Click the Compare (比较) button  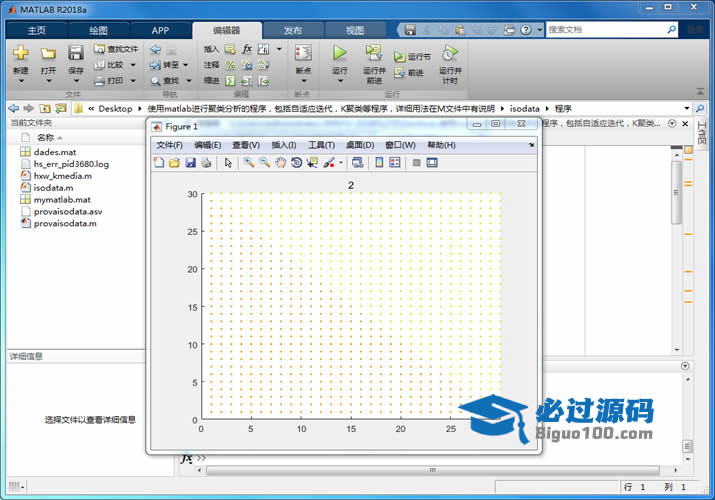(x=109, y=65)
